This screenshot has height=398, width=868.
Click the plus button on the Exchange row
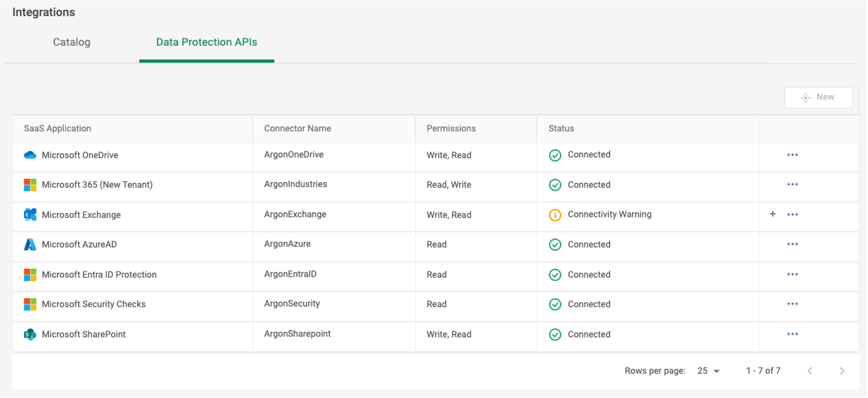pyautogui.click(x=772, y=214)
